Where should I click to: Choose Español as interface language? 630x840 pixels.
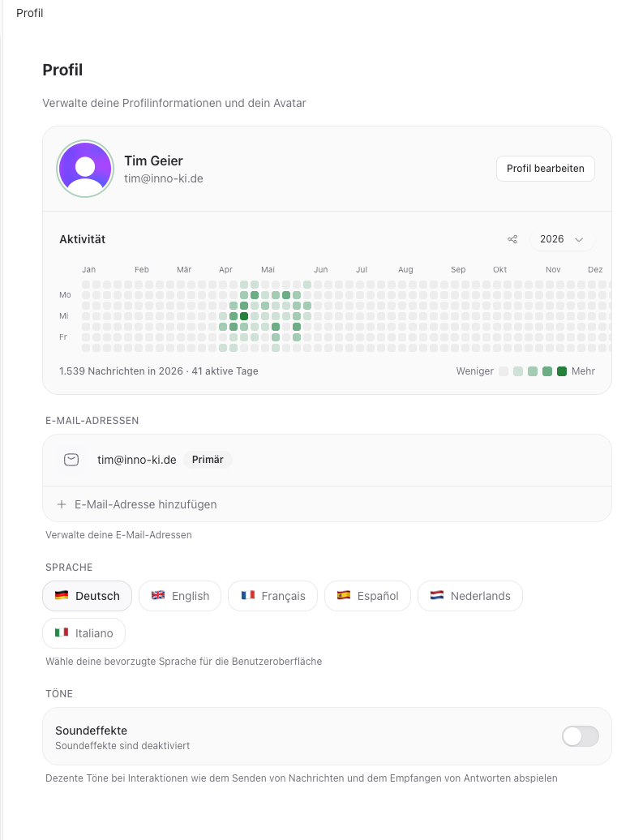(367, 596)
